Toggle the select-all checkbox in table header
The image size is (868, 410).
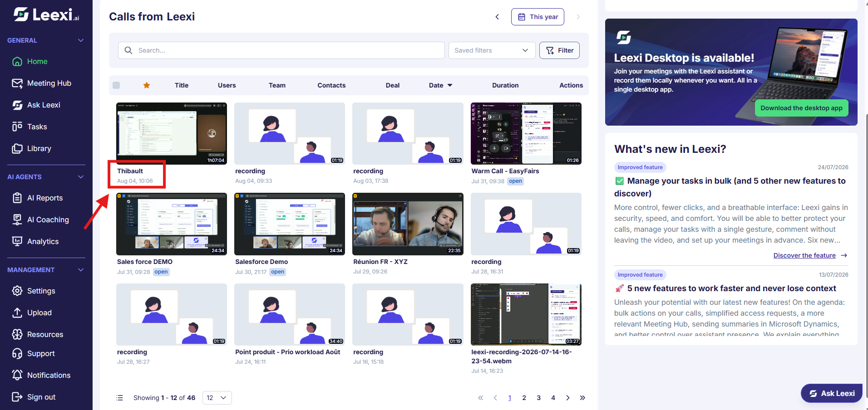pyautogui.click(x=116, y=85)
